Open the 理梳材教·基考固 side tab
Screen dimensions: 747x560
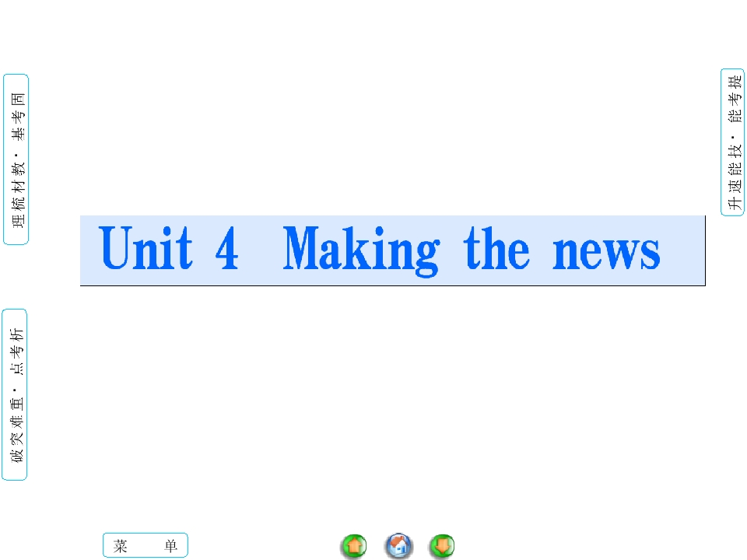click(16, 159)
